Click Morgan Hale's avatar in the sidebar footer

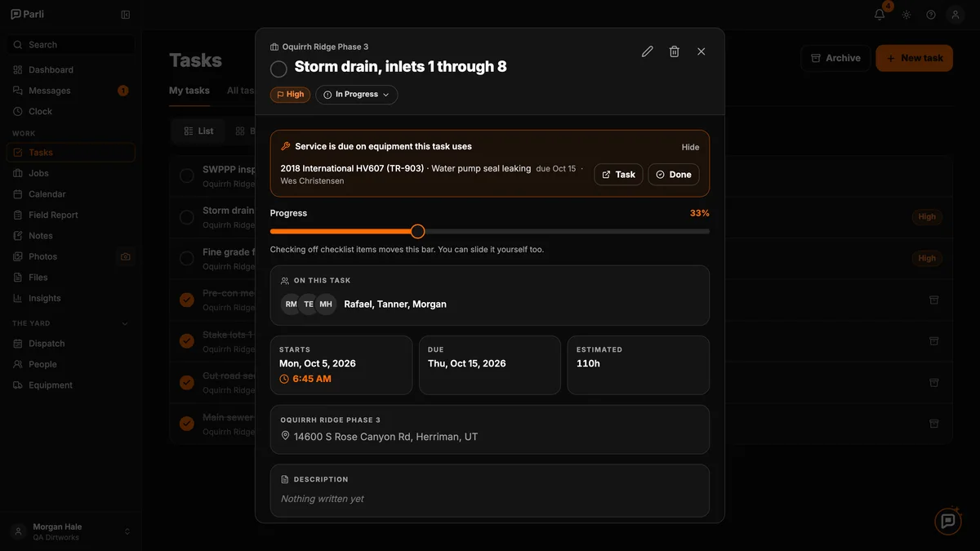[x=18, y=531]
